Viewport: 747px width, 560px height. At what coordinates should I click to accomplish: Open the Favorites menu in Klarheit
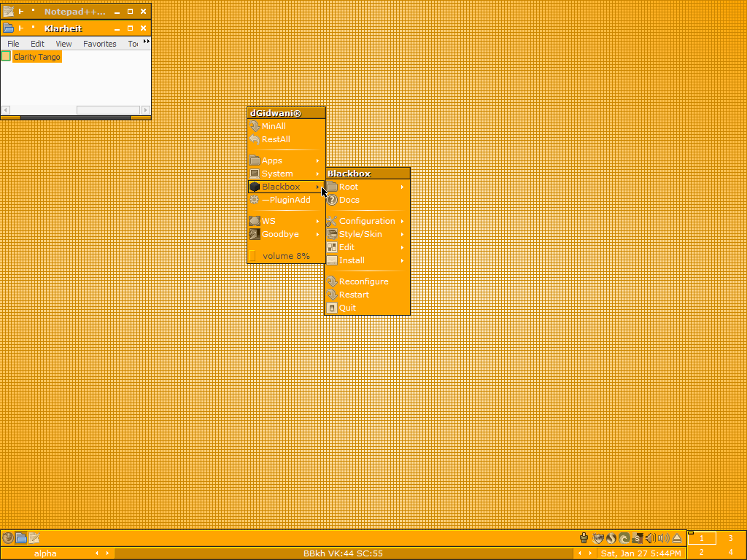(99, 44)
